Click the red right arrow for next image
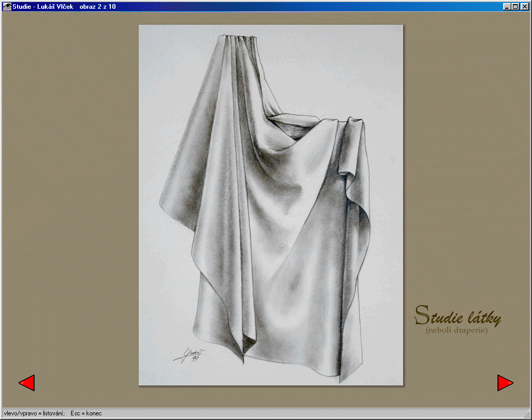The height and width of the screenshot is (420, 532). point(505,383)
